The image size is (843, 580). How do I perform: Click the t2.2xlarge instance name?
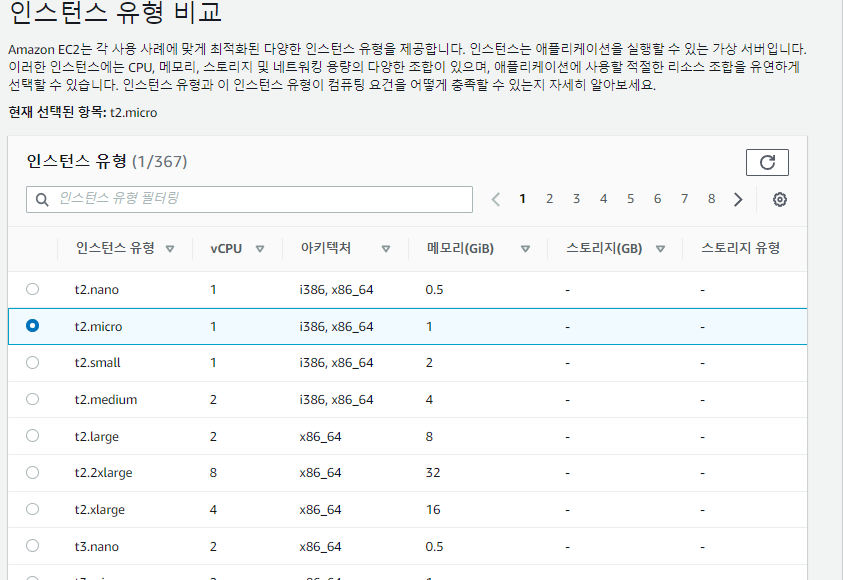[103, 473]
